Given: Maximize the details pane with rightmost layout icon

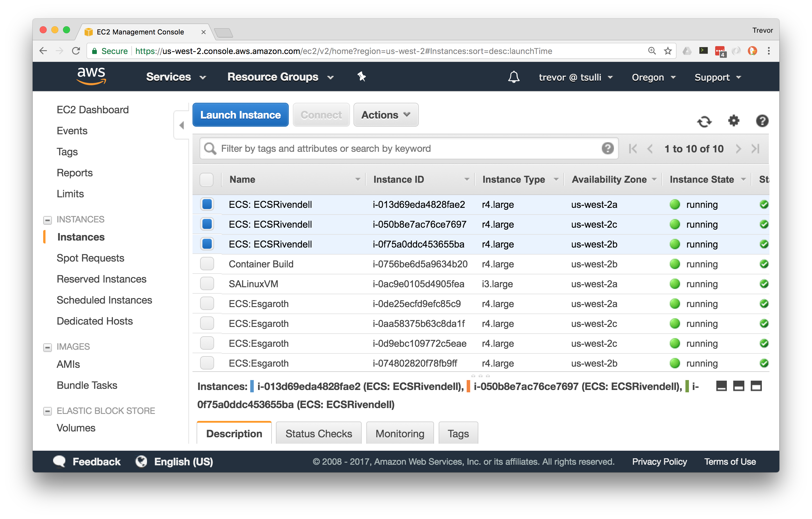Looking at the screenshot, I should (756, 386).
